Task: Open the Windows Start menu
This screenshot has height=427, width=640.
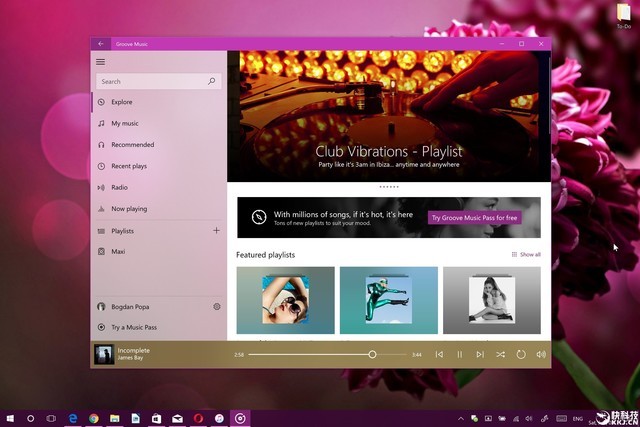Action: click(x=10, y=418)
